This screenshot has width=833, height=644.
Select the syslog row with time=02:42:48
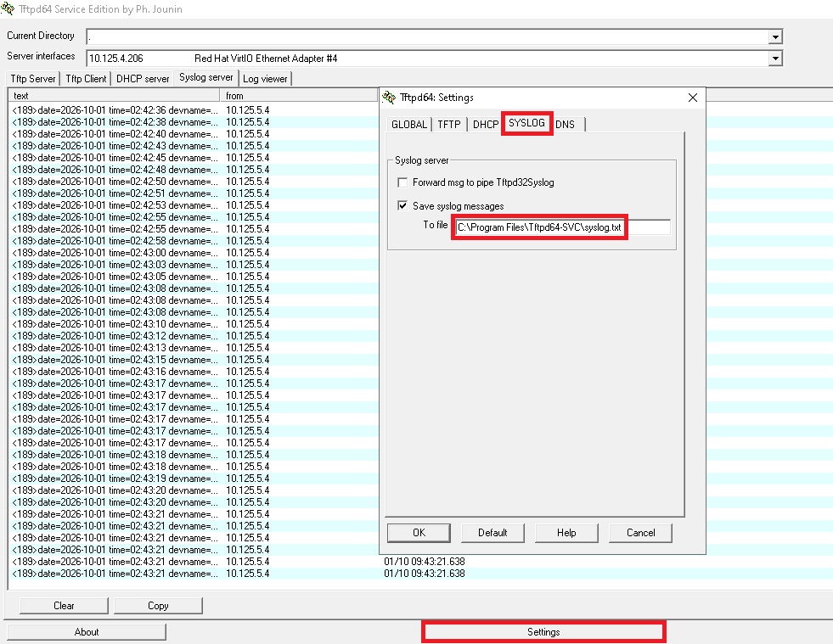[194, 170]
